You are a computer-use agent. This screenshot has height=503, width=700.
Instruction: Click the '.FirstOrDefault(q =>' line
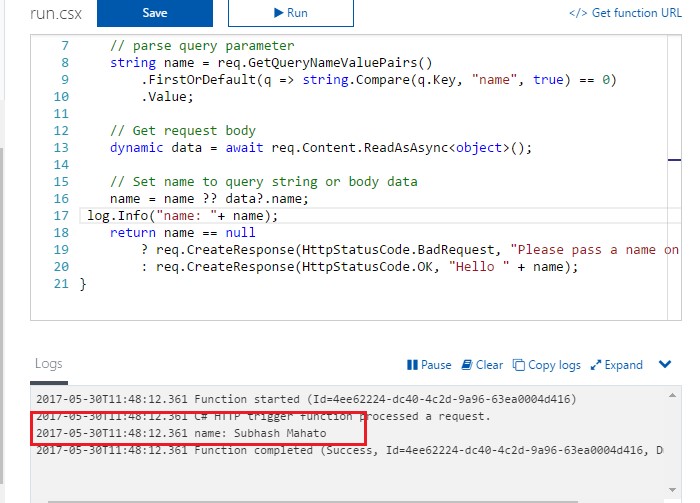[x=379, y=80]
